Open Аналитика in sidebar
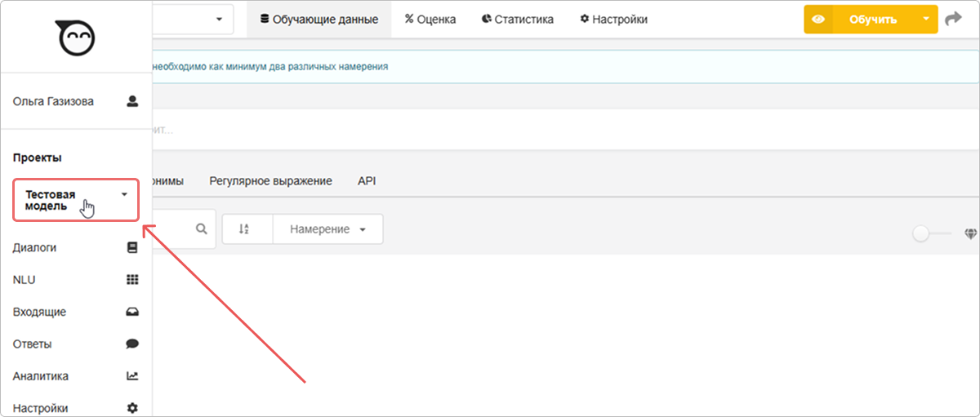Screen dimensions: 980x417 pos(77,376)
